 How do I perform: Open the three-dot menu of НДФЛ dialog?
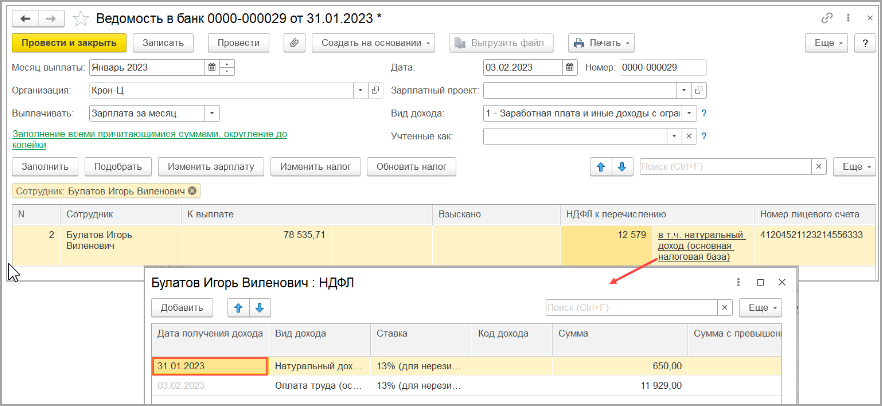tap(739, 282)
